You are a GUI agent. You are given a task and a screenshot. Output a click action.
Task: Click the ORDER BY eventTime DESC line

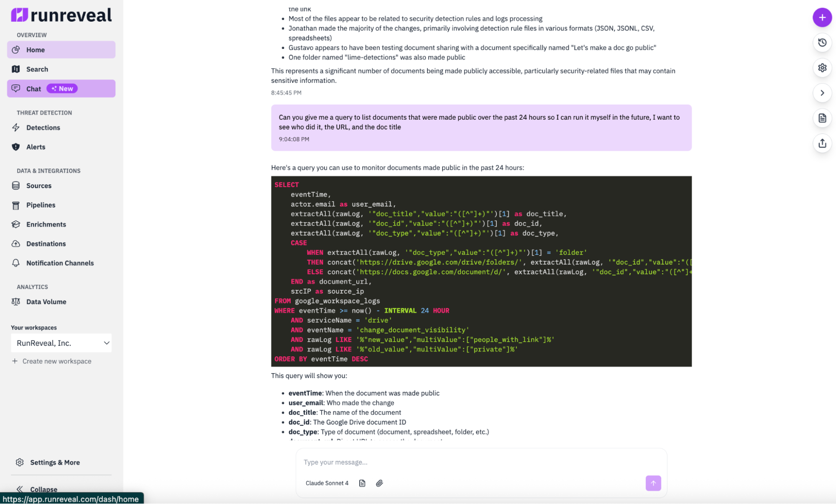tap(321, 359)
